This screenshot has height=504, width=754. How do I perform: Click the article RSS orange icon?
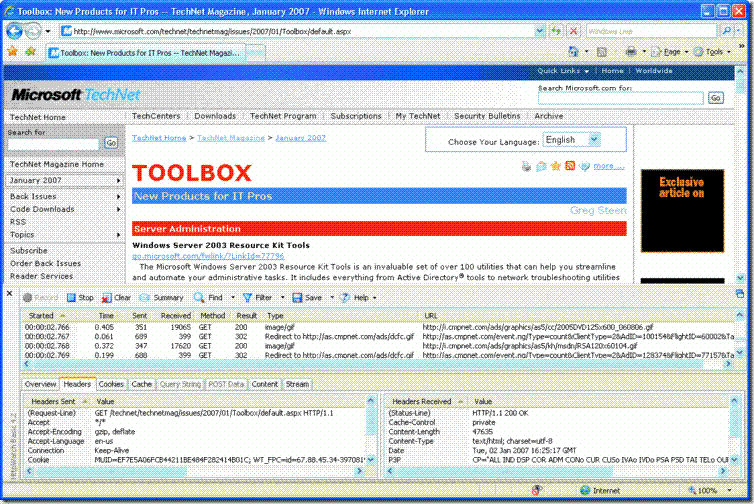click(x=570, y=166)
